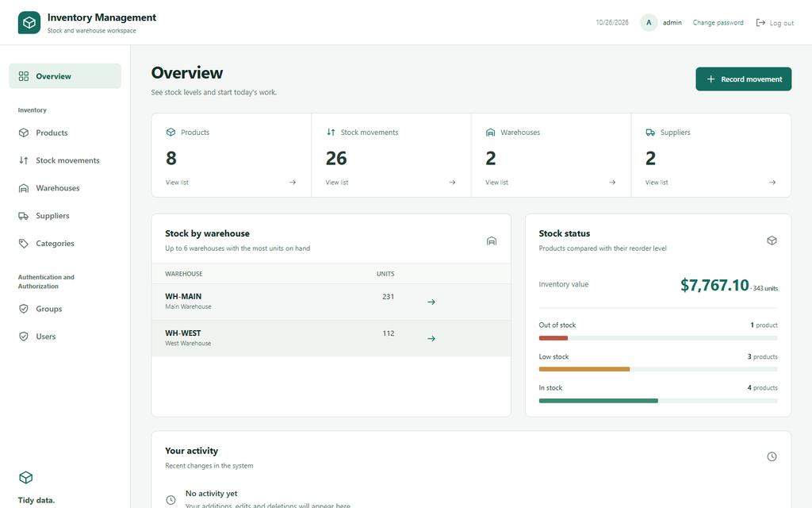Image resolution: width=812 pixels, height=508 pixels.
Task: Click the clock icon beside No activity yet
Action: (170, 500)
